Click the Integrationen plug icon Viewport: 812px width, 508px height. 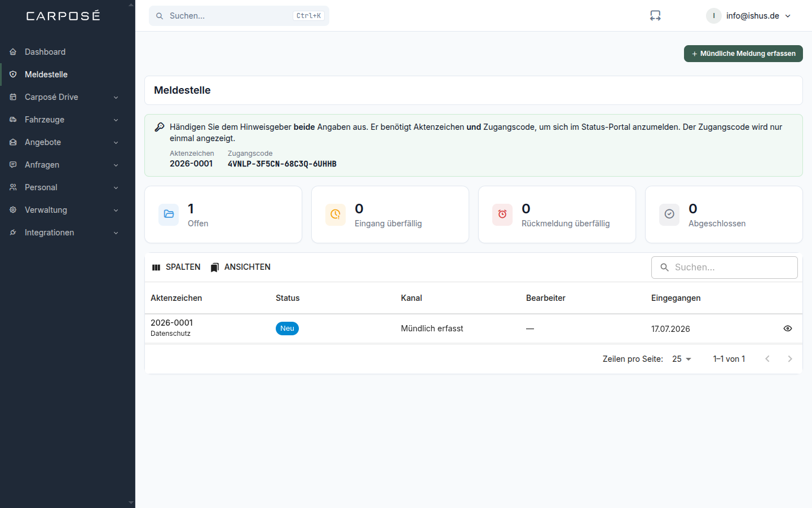click(13, 233)
